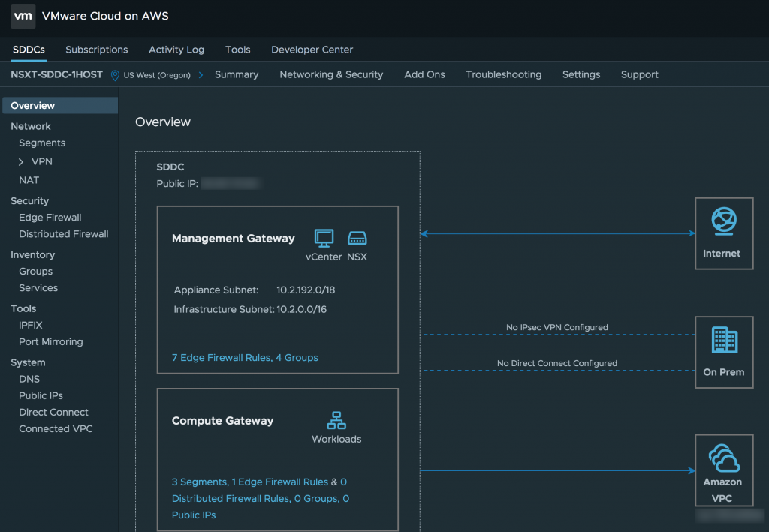Image resolution: width=769 pixels, height=532 pixels.
Task: Select the NSX icon in Management Gateway
Action: point(357,236)
